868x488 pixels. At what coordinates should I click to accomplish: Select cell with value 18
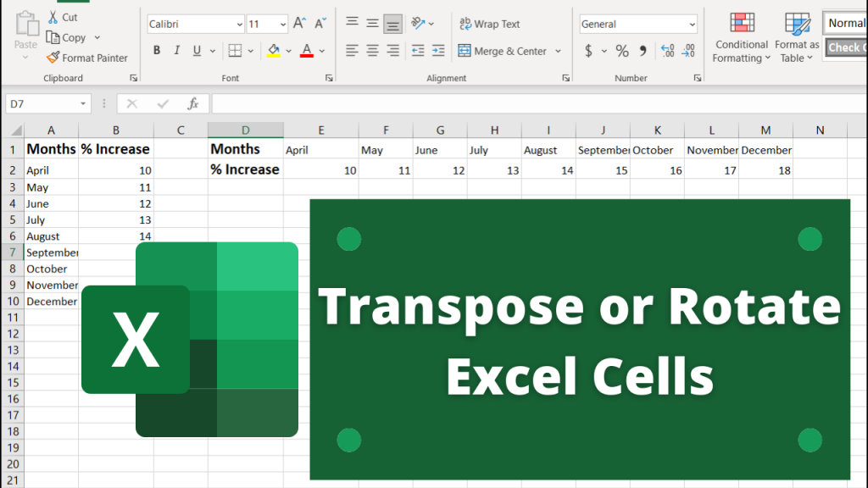point(765,170)
